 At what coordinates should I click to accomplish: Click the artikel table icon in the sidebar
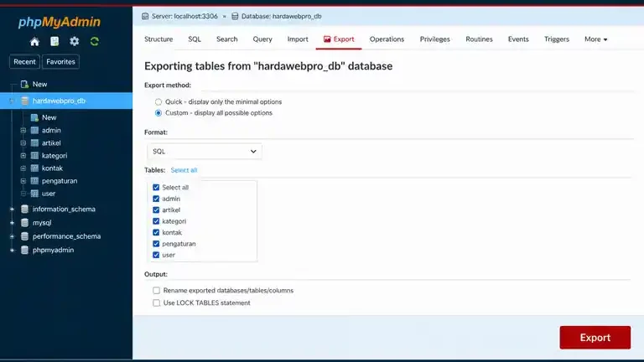34,143
